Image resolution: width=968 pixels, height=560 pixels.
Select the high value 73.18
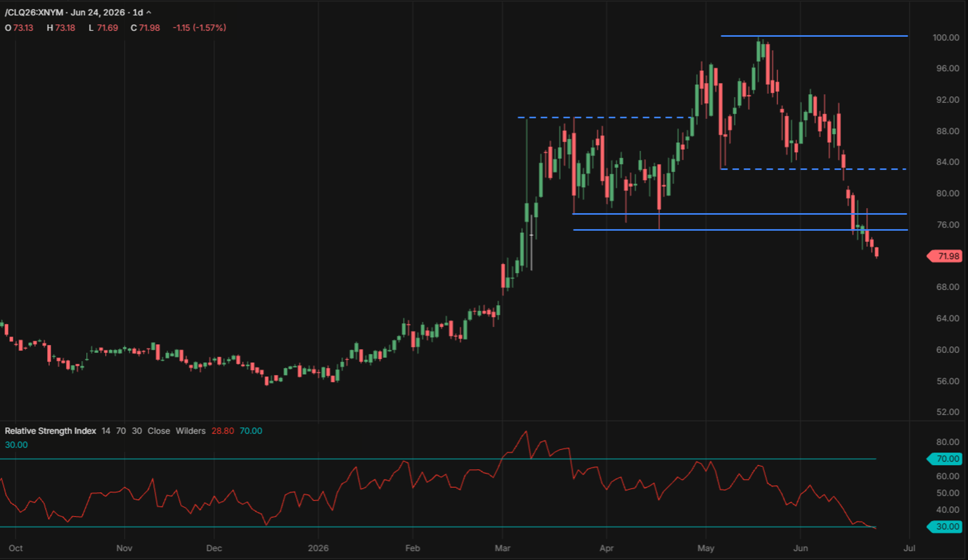[x=65, y=28]
